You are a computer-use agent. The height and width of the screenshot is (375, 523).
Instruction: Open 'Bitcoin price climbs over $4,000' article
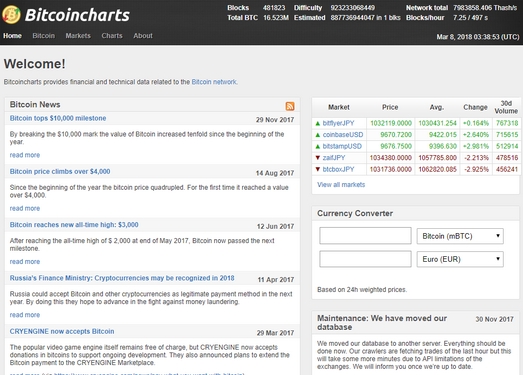coord(60,171)
